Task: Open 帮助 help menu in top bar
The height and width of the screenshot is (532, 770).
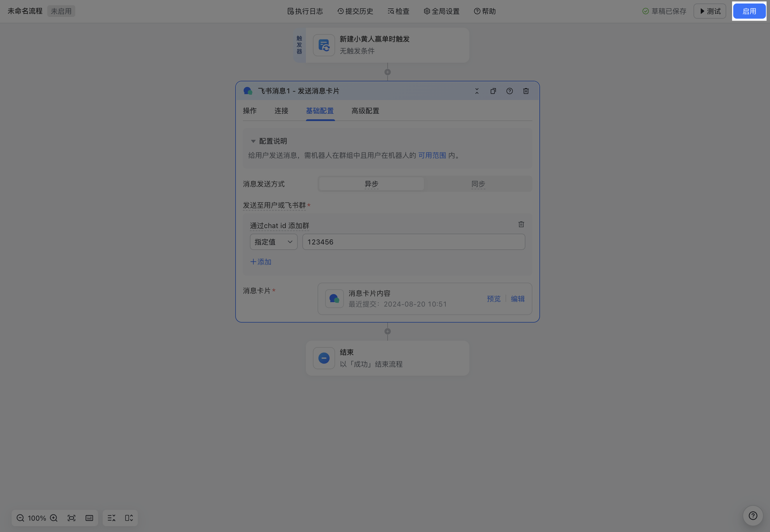Action: (x=485, y=11)
